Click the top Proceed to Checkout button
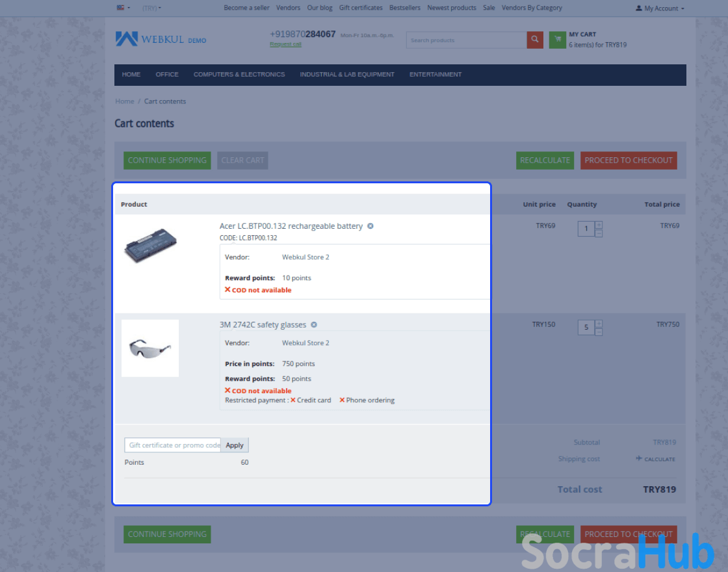The width and height of the screenshot is (728, 572). [628, 160]
